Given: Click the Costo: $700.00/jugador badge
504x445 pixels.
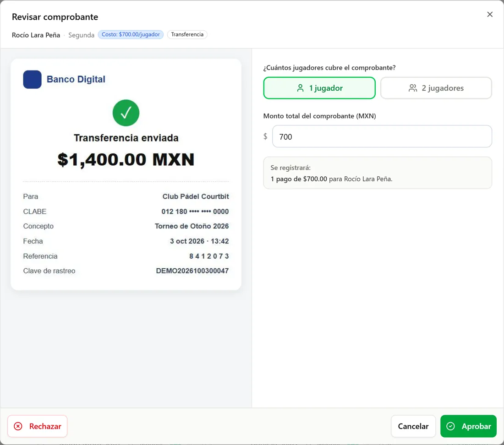Looking at the screenshot, I should click(131, 34).
